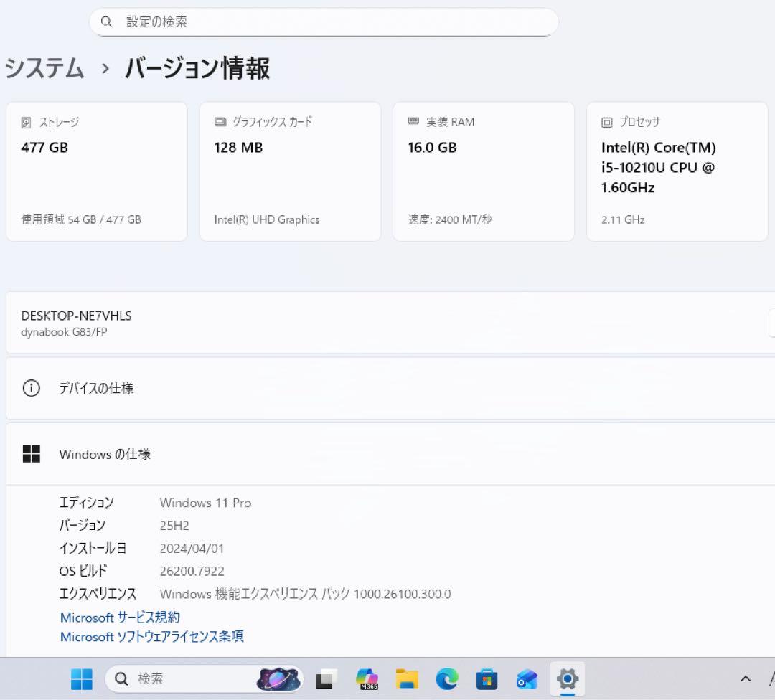
Task: Open Microsoft ソフトウェアライセンス条項 link
Action: [151, 637]
